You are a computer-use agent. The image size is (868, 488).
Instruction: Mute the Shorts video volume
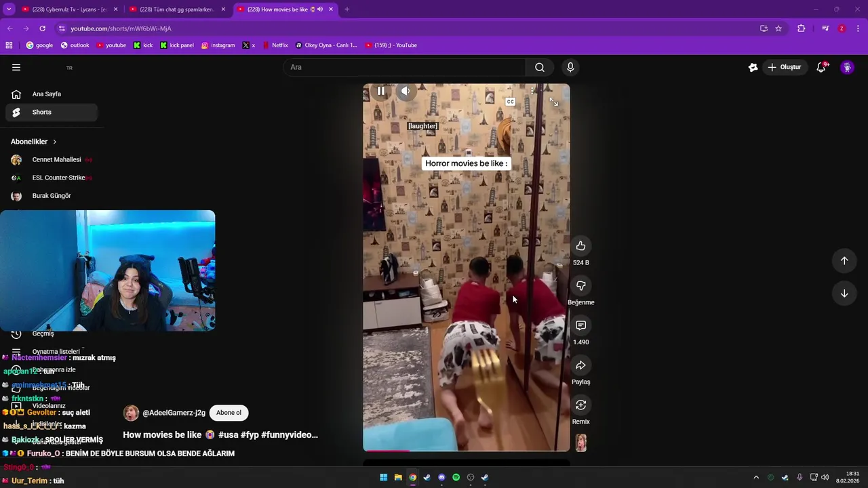point(406,91)
